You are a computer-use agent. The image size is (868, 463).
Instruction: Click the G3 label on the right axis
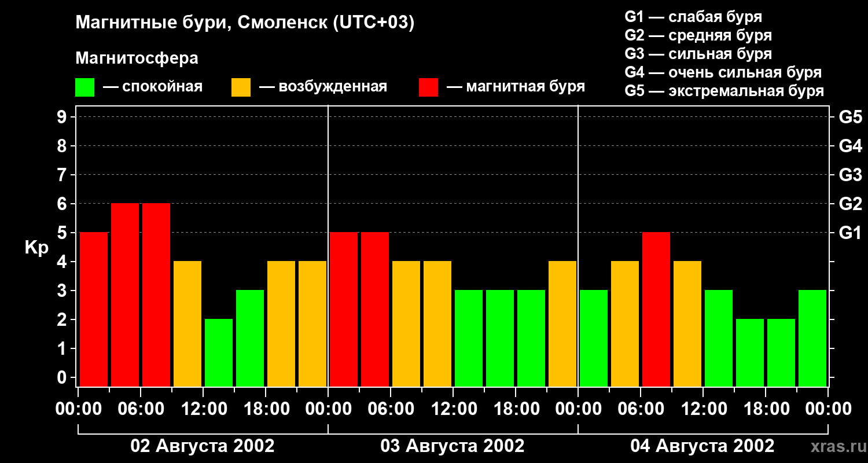click(850, 175)
